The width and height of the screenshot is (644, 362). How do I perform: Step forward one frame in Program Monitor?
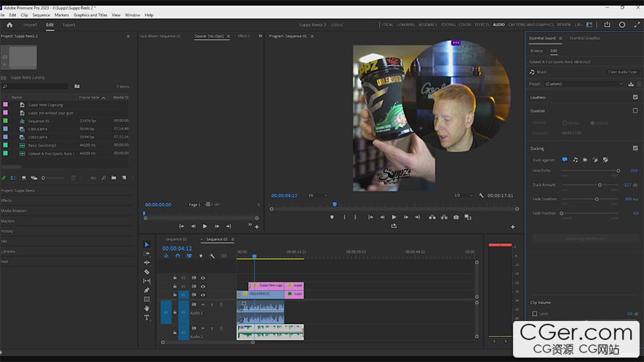click(x=405, y=217)
